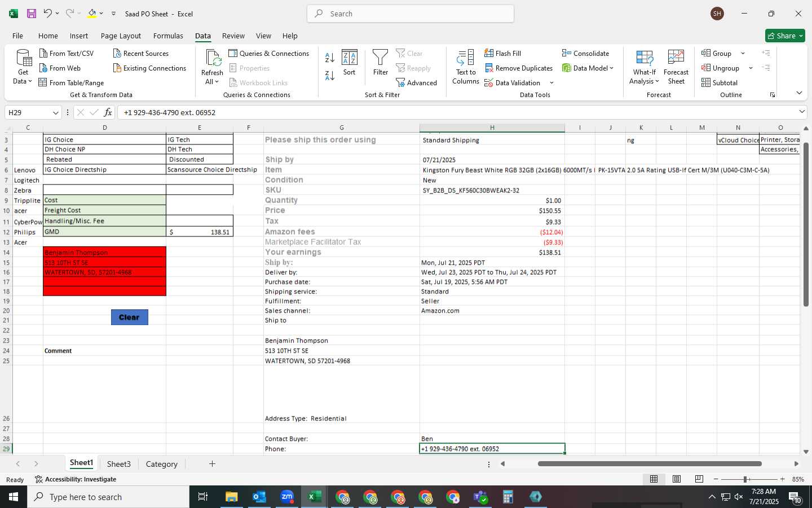Screen dimensions: 812x508
Task: Click zoom out minus button
Action: [716, 479]
